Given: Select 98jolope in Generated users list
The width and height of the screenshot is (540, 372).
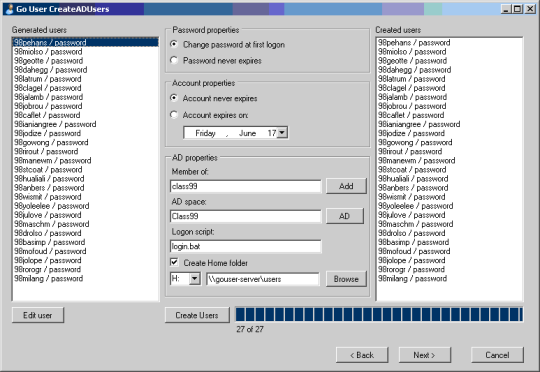Looking at the screenshot, I should 85,260.
